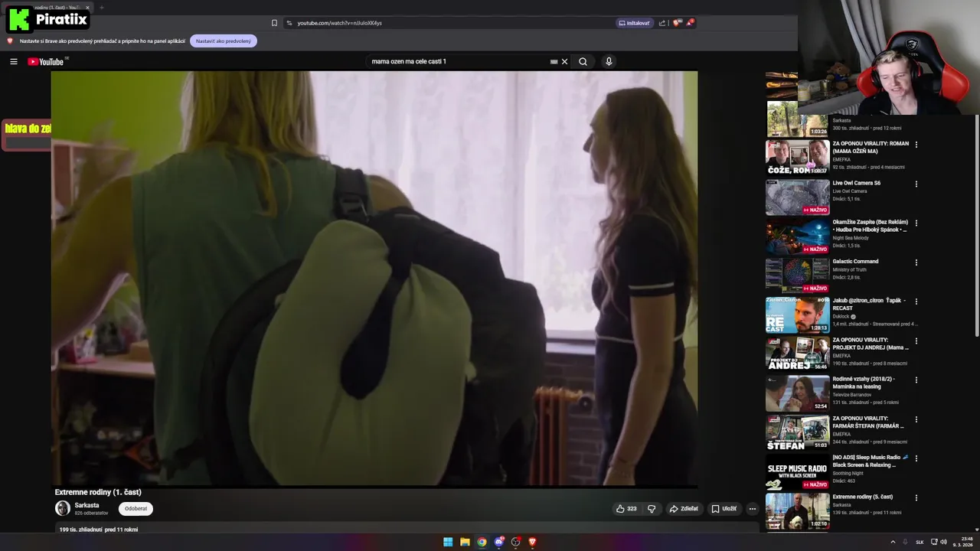Open the options menu for 'ZA OPONOU VIRALITY: ROMAN'

tap(916, 145)
